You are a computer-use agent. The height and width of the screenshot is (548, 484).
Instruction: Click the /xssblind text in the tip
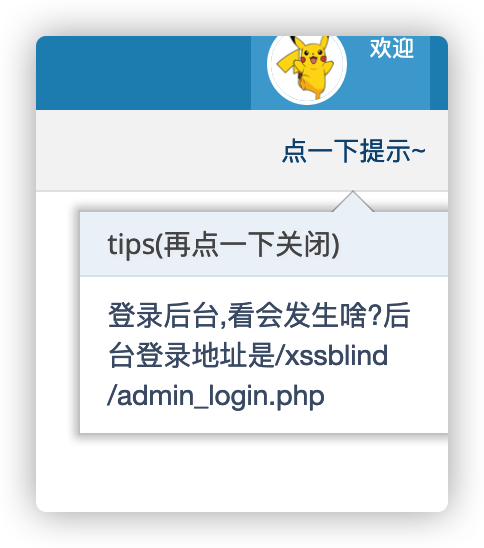332,355
